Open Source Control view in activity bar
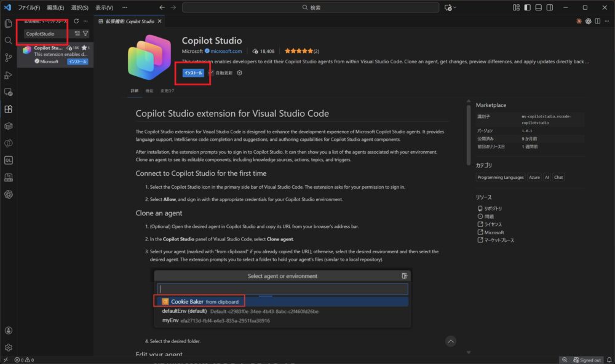Viewport: 615px width, 364px height. [x=9, y=57]
